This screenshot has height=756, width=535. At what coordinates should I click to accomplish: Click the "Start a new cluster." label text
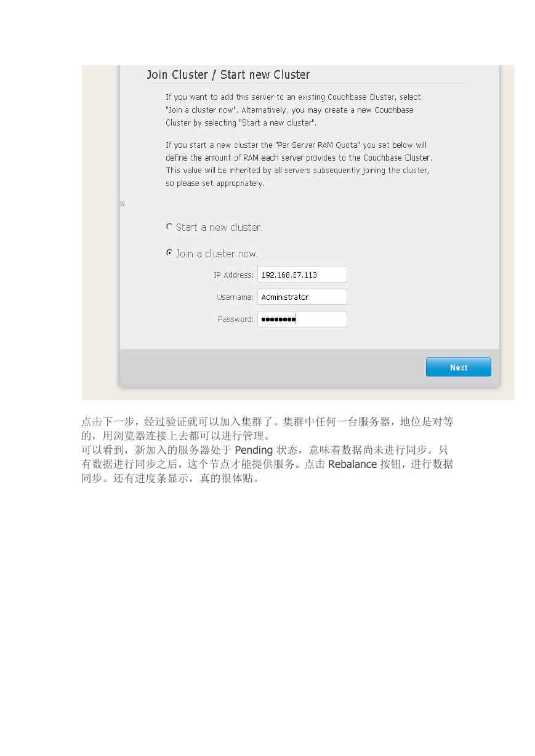point(219,227)
